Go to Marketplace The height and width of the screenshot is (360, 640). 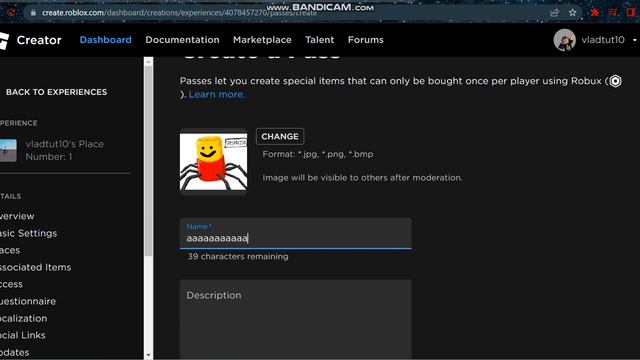click(262, 40)
